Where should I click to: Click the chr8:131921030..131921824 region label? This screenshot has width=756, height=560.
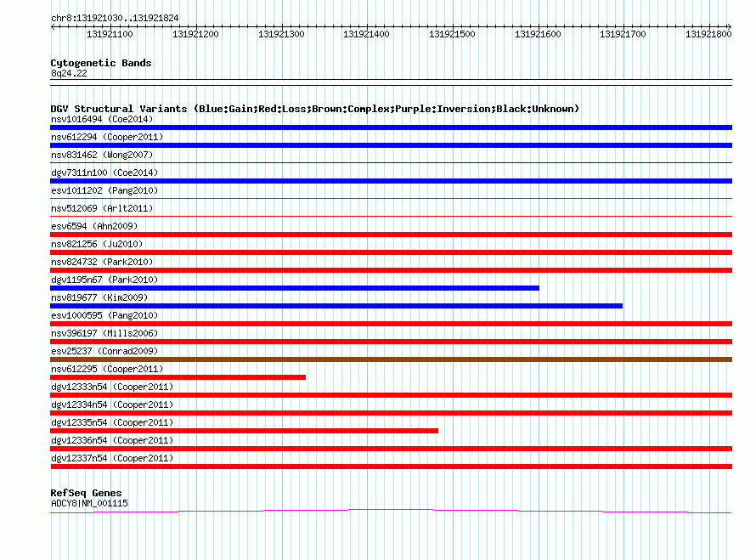point(115,18)
